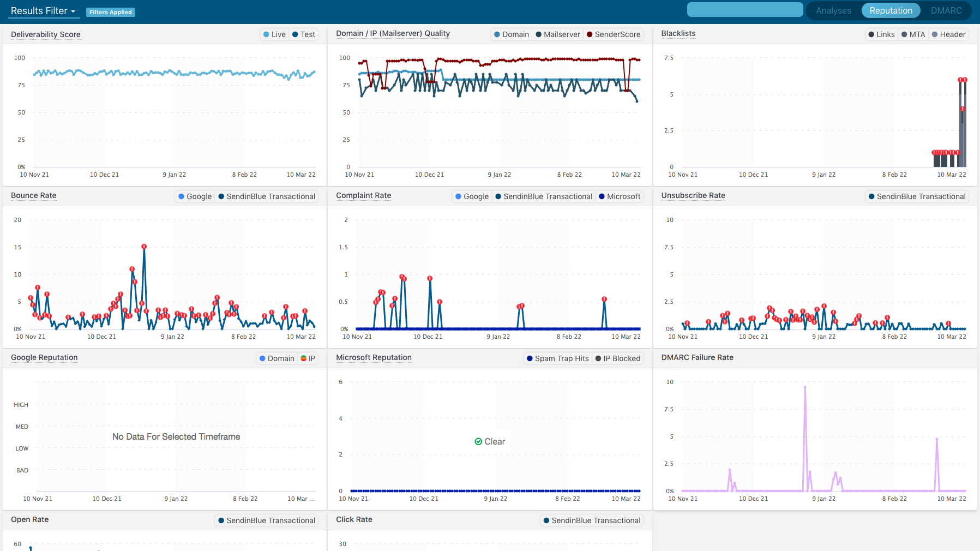
Task: Click 'No Data For Selected Timeframe' message
Action: click(176, 436)
